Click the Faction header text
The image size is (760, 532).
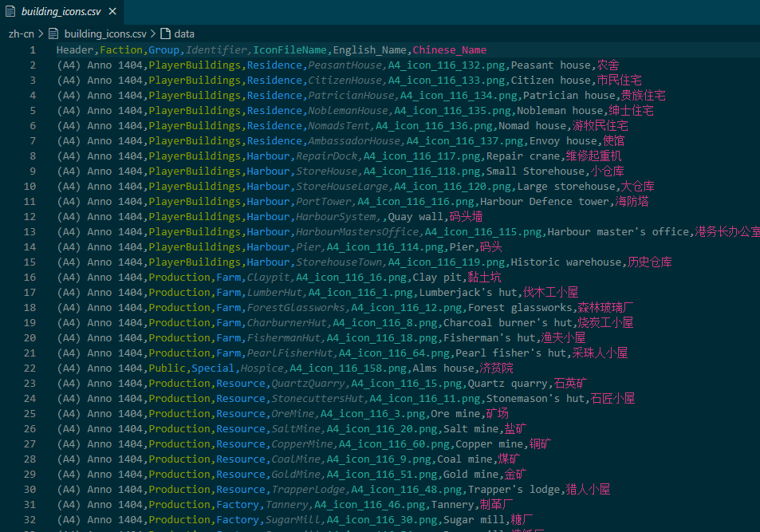tap(121, 50)
